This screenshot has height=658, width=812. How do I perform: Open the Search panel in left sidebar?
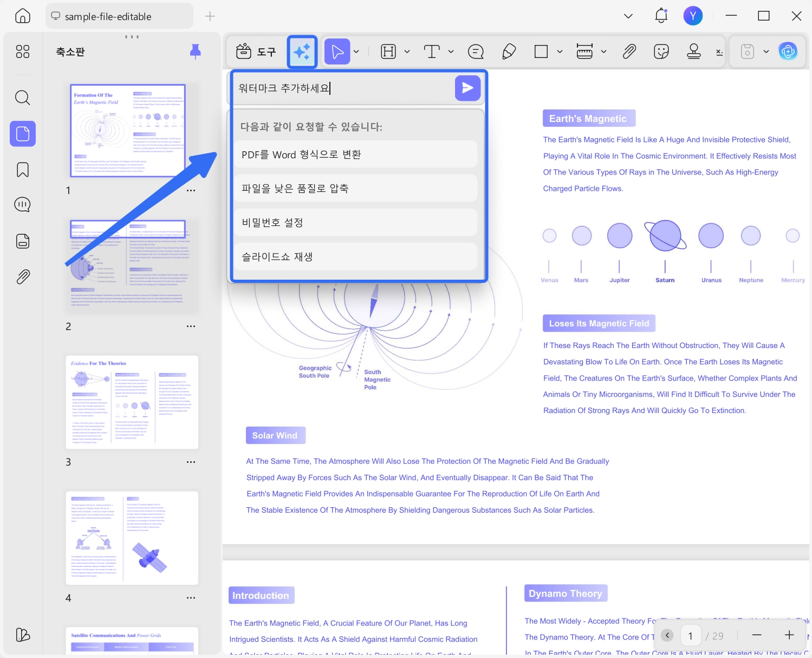click(23, 98)
